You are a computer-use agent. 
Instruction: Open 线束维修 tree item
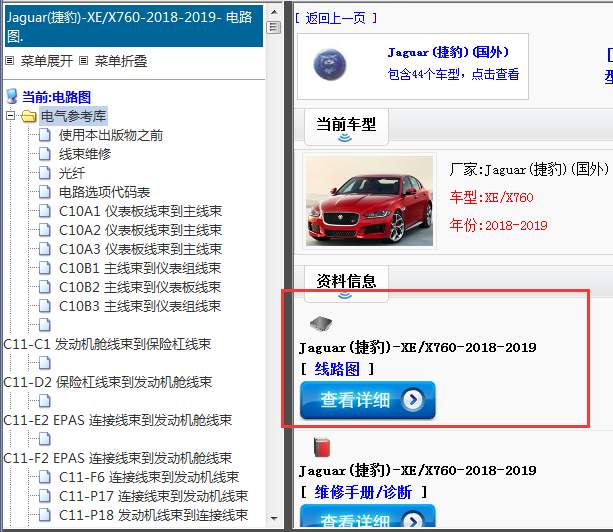click(85, 154)
